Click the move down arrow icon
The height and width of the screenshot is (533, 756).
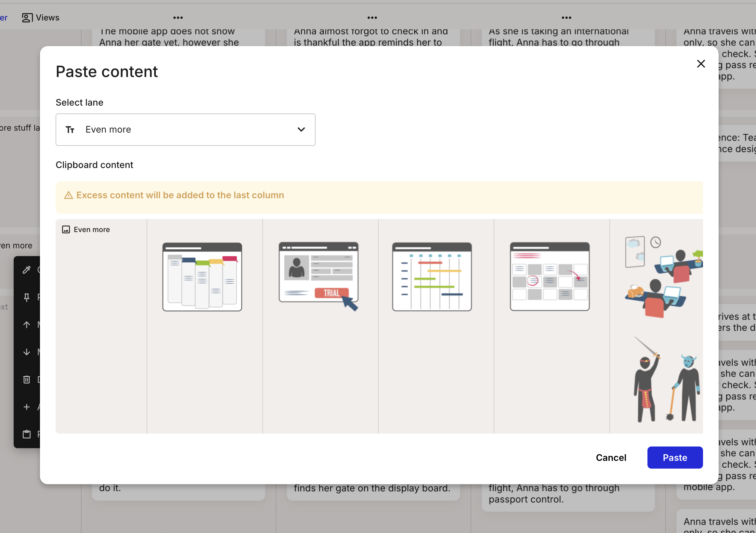[x=27, y=352]
